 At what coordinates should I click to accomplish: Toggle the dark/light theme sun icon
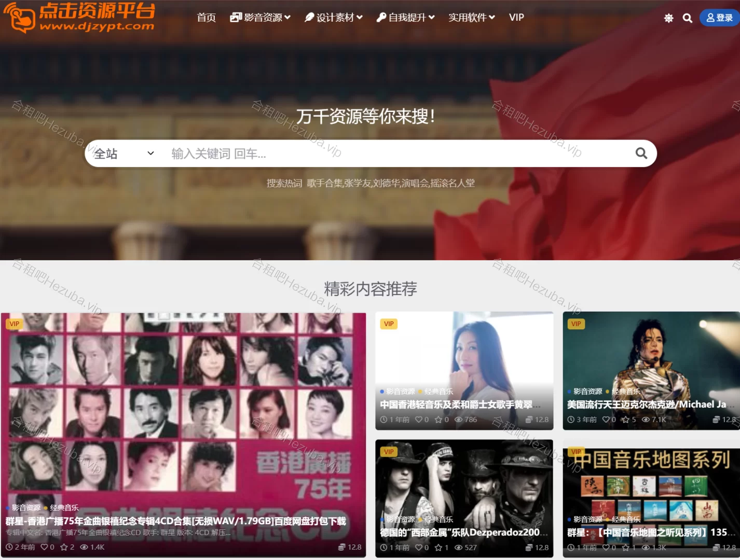click(668, 18)
